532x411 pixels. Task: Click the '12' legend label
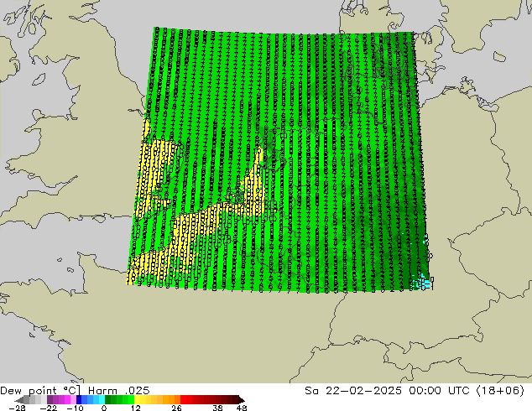[136, 408]
